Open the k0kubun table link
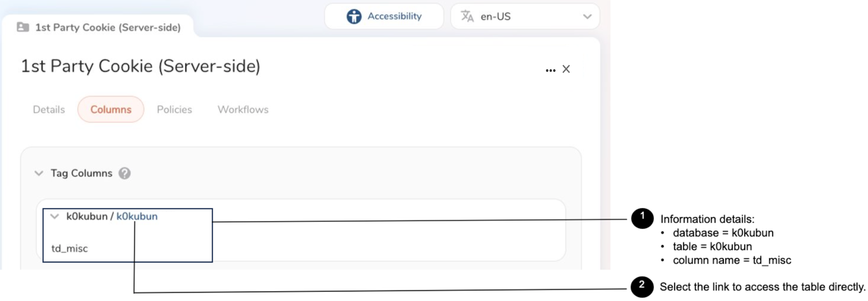868x301 pixels. pos(137,216)
